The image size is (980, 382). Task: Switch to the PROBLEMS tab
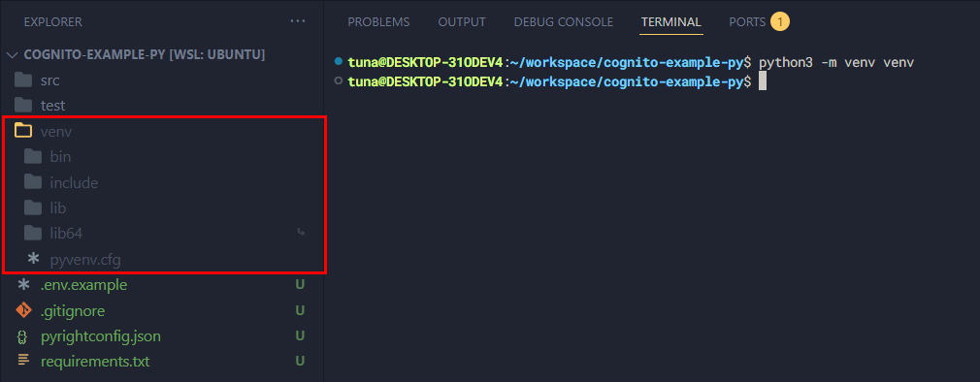pyautogui.click(x=378, y=22)
